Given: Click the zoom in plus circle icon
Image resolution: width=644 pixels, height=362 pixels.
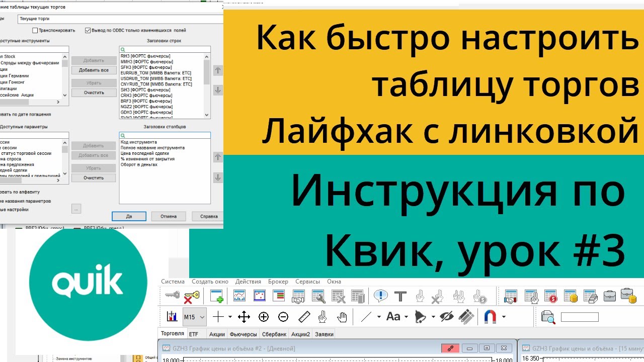Looking at the screenshot, I should (264, 317).
